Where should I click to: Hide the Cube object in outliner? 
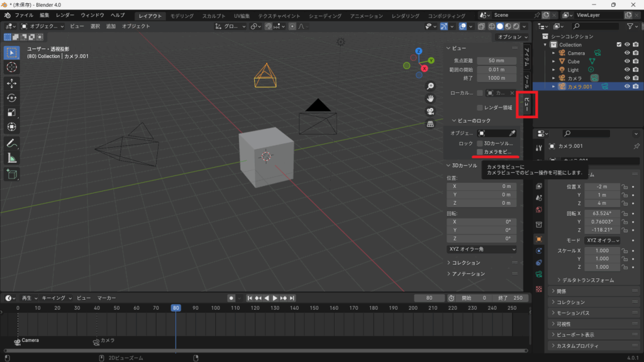626,62
